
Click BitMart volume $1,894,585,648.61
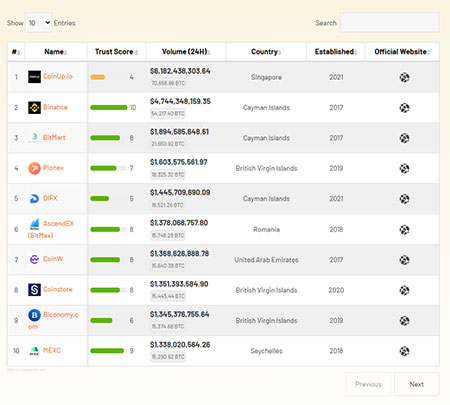(x=180, y=132)
